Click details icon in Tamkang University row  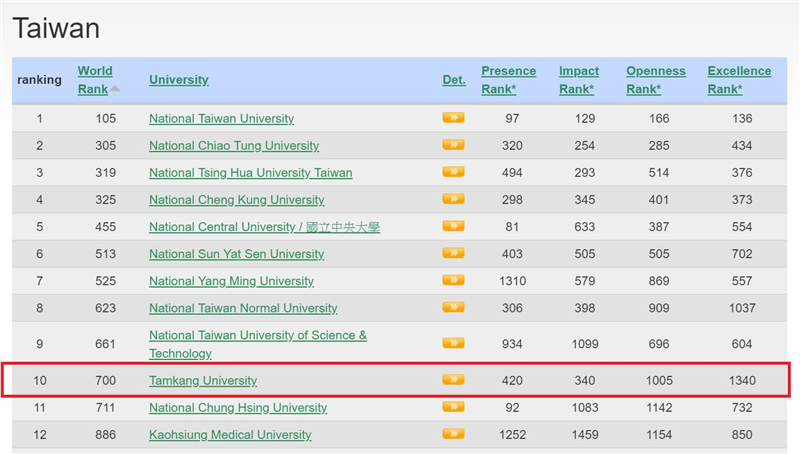(x=453, y=380)
